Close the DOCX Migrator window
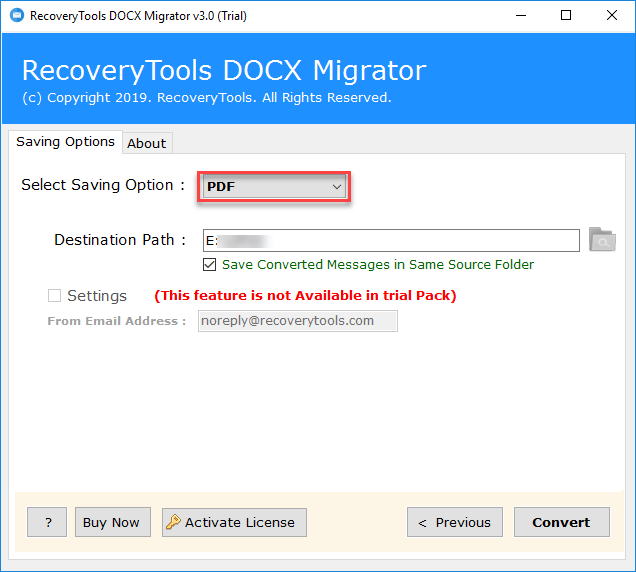636x572 pixels. point(611,16)
